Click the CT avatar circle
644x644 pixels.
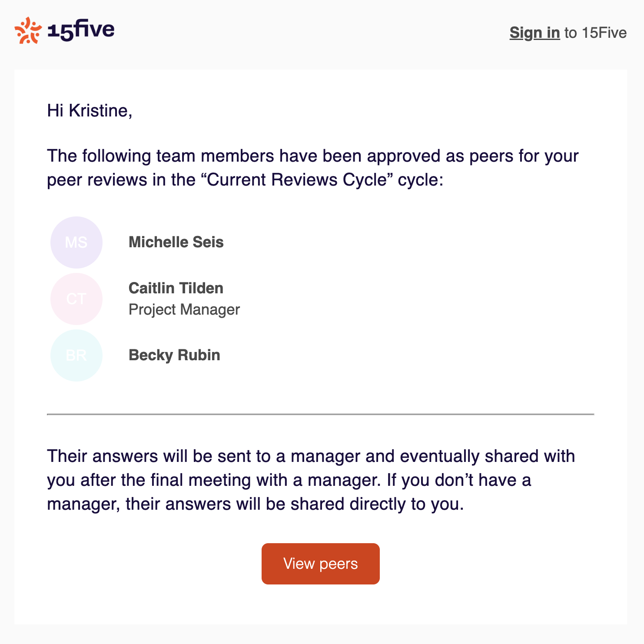(76, 299)
